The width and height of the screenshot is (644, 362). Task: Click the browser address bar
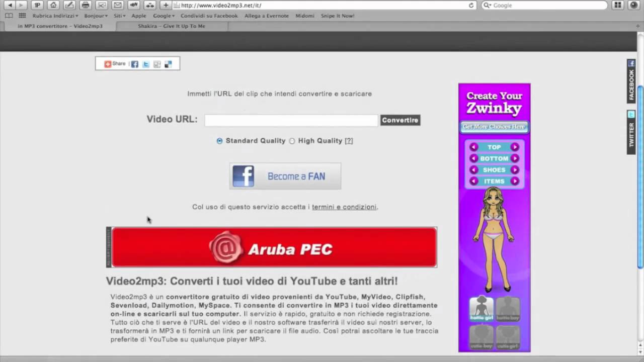pyautogui.click(x=325, y=5)
